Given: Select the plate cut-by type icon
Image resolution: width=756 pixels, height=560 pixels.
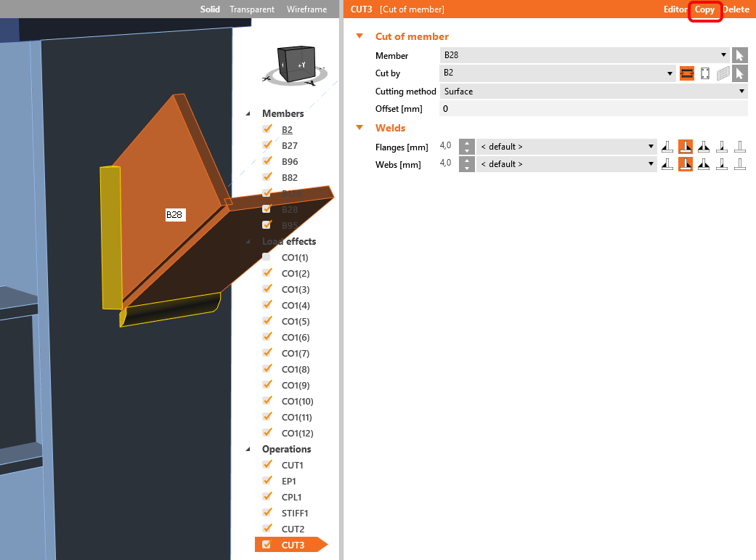Looking at the screenshot, I should pos(704,73).
